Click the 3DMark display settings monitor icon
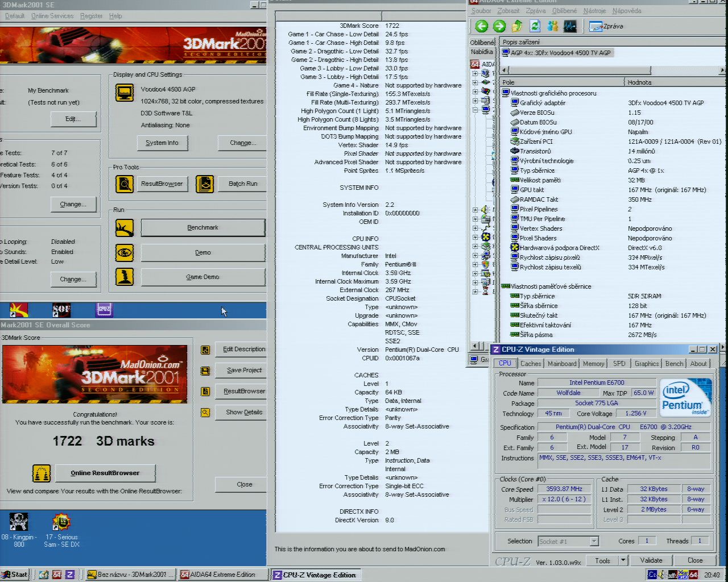 coord(125,92)
